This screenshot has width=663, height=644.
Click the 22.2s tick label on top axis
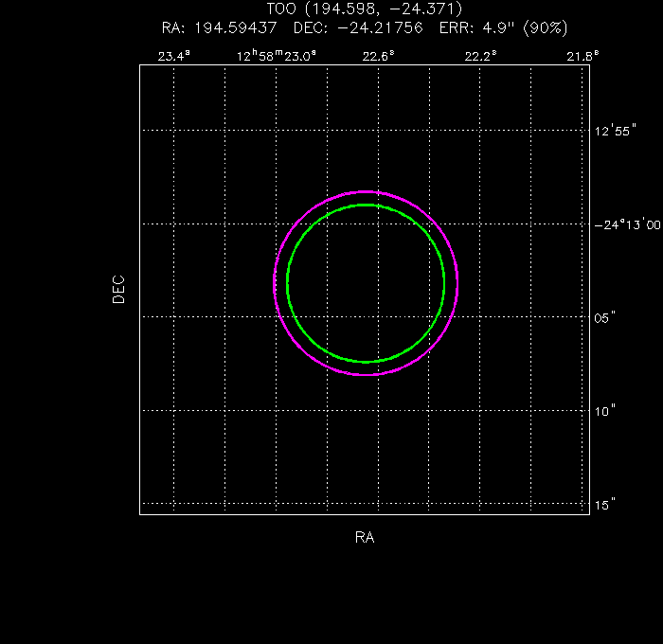(480, 57)
